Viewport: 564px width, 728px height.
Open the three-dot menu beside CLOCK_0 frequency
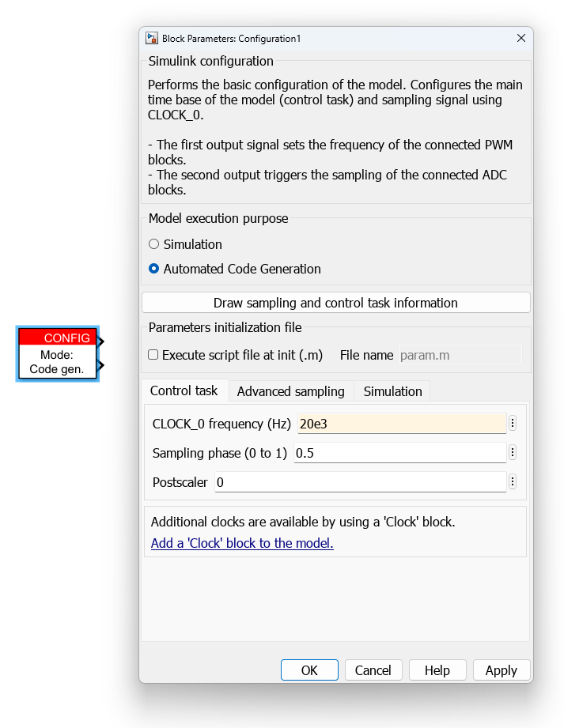pyautogui.click(x=513, y=424)
